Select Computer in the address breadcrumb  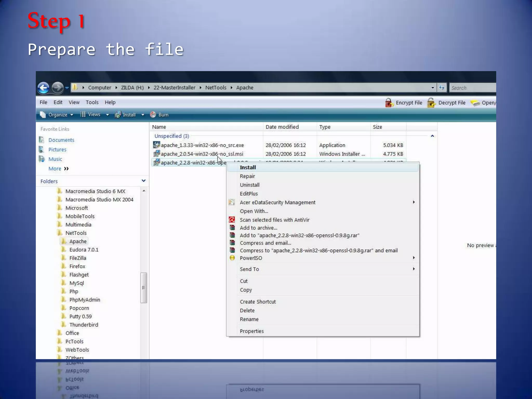pyautogui.click(x=99, y=88)
